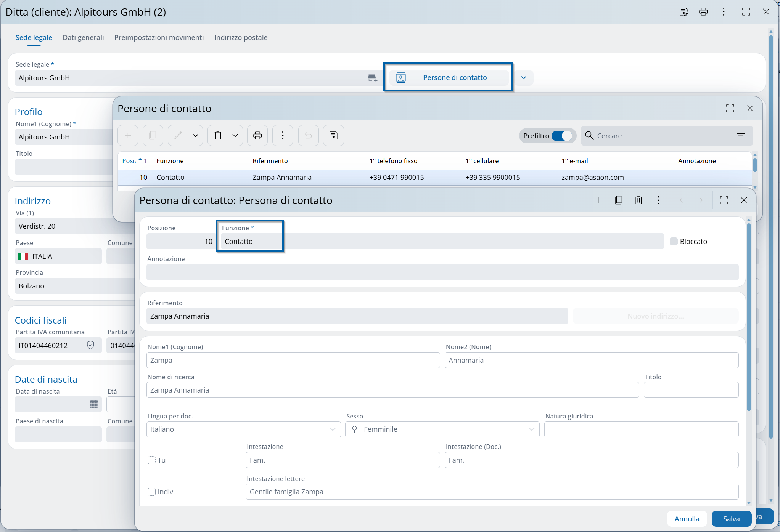Open the Indirizzo postale tab
This screenshot has width=780, height=532.
241,37
